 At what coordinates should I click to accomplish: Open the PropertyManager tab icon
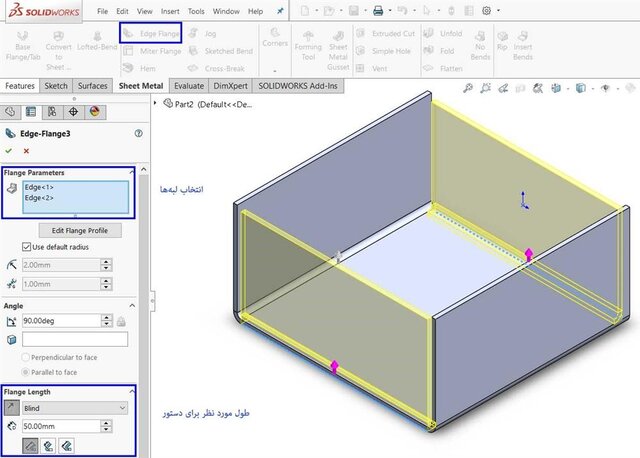[x=31, y=112]
